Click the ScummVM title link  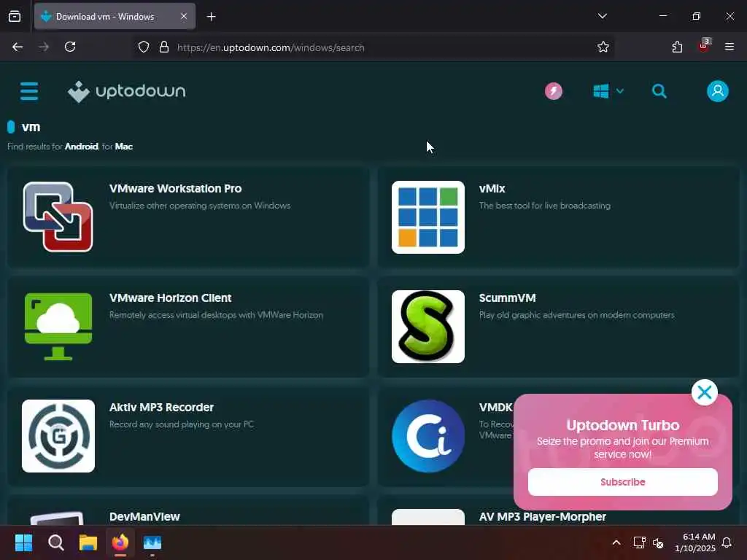click(x=508, y=298)
